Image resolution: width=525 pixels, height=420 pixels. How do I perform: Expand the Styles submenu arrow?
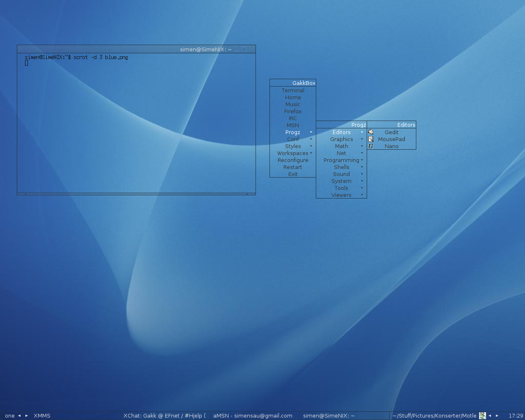click(311, 146)
